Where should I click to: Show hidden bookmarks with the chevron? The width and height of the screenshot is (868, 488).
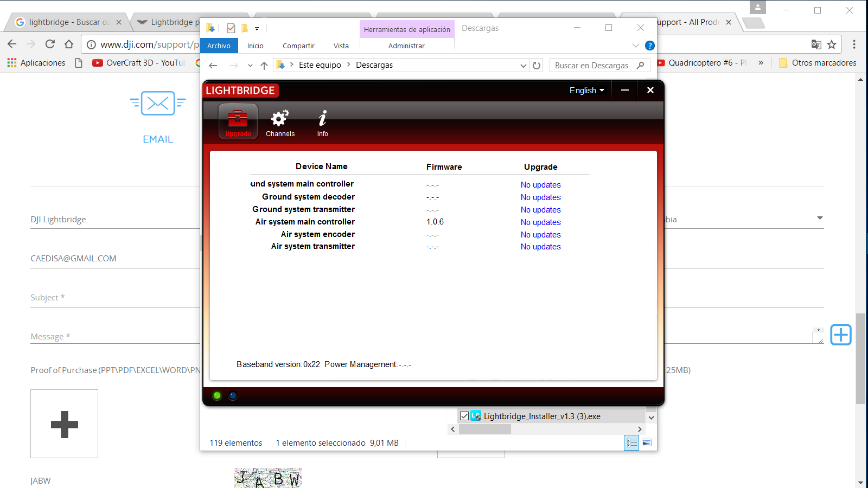[x=761, y=63]
